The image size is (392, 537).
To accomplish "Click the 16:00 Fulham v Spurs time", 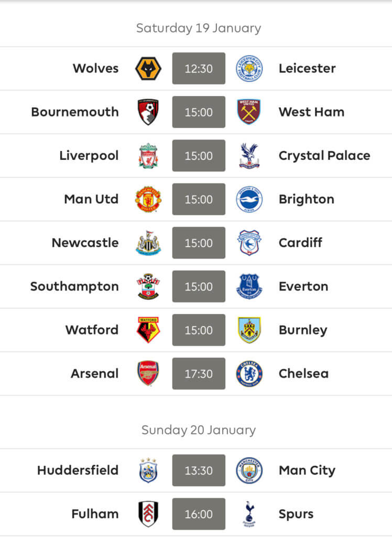I will (199, 514).
